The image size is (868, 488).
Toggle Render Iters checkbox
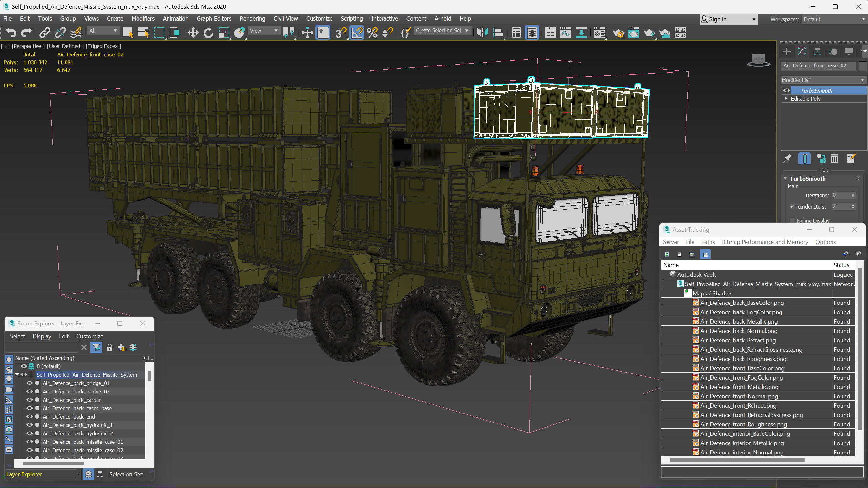coord(792,206)
